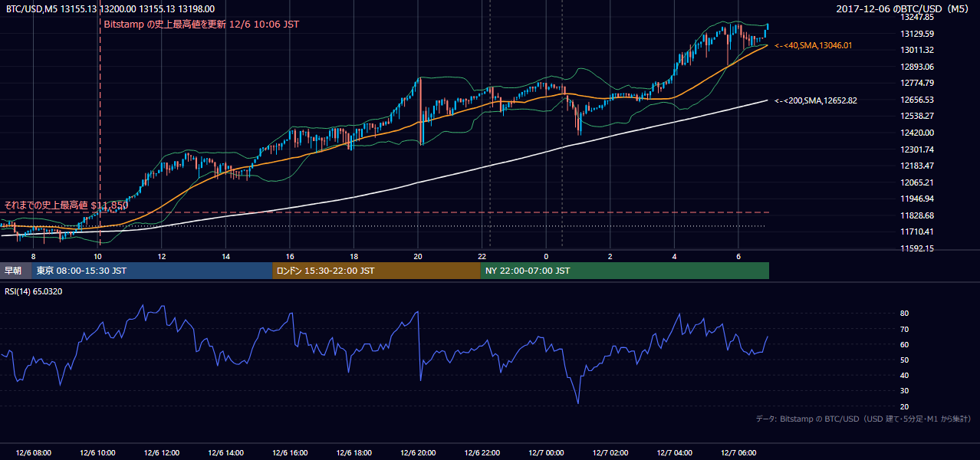This screenshot has width=980, height=460.
Task: Click the RSI scale value 40
Action: 904,375
